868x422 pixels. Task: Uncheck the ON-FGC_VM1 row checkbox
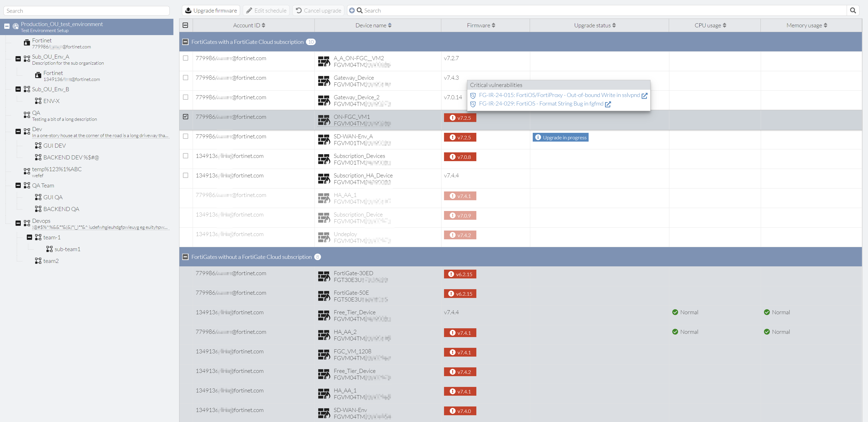(185, 117)
